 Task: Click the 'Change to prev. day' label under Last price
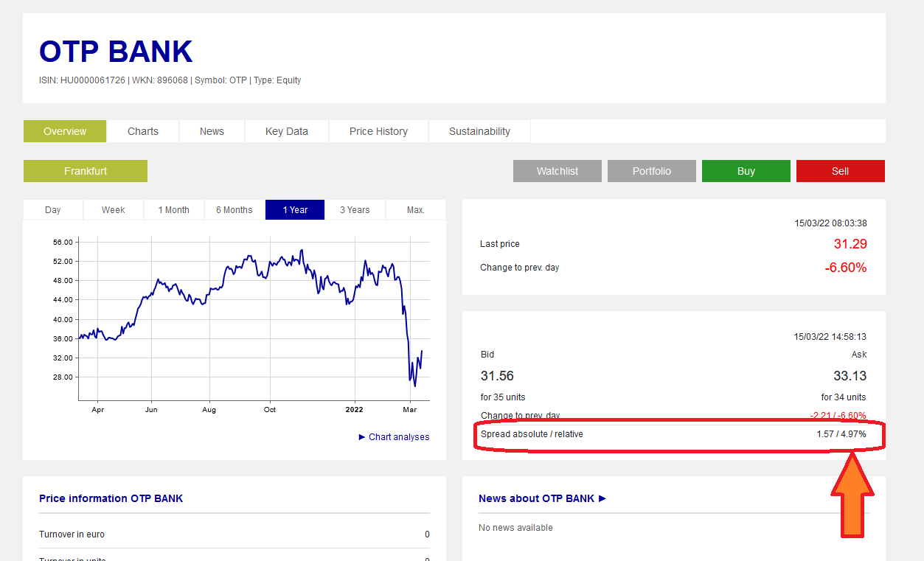tap(520, 268)
